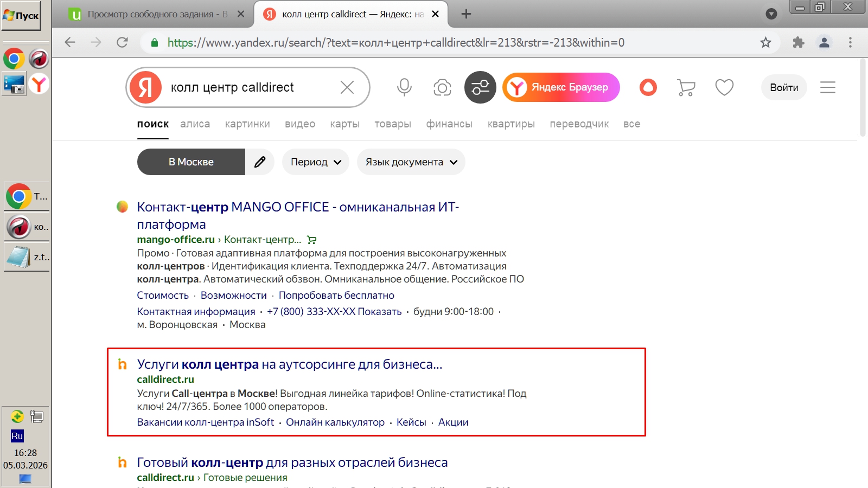Open the Windows 'Пуск' start button
The image size is (868, 488).
click(22, 16)
